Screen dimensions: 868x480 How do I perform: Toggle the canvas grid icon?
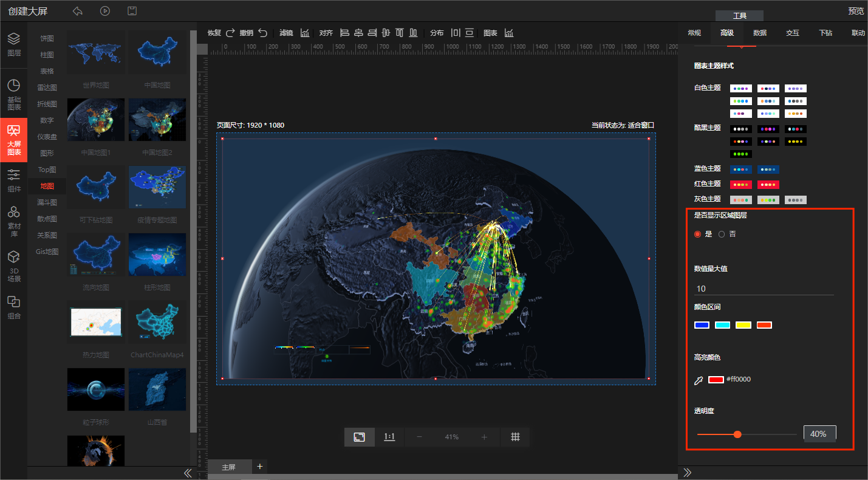[x=515, y=437]
